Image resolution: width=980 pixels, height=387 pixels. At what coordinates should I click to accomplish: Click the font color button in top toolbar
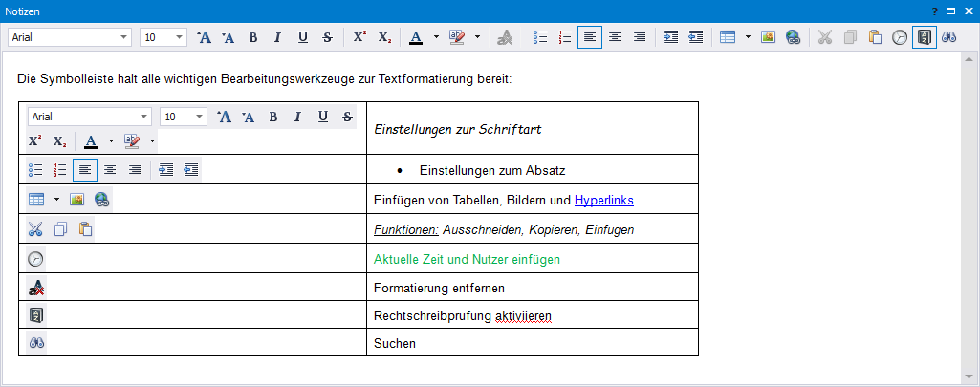click(415, 37)
